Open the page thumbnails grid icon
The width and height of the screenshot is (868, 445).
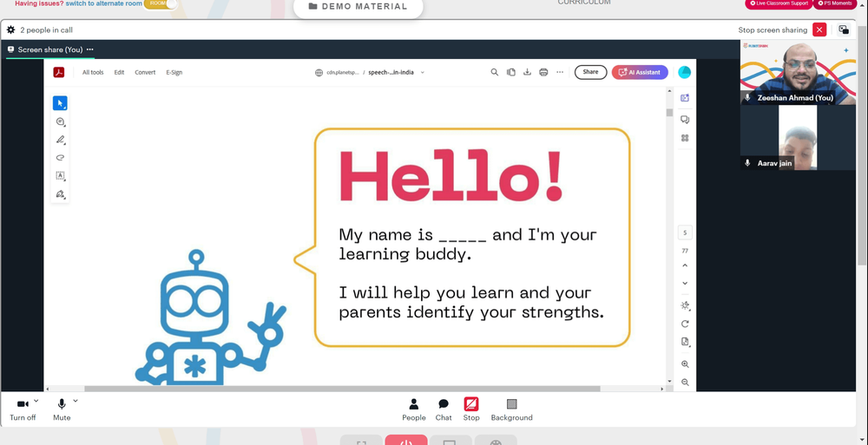[x=685, y=138]
